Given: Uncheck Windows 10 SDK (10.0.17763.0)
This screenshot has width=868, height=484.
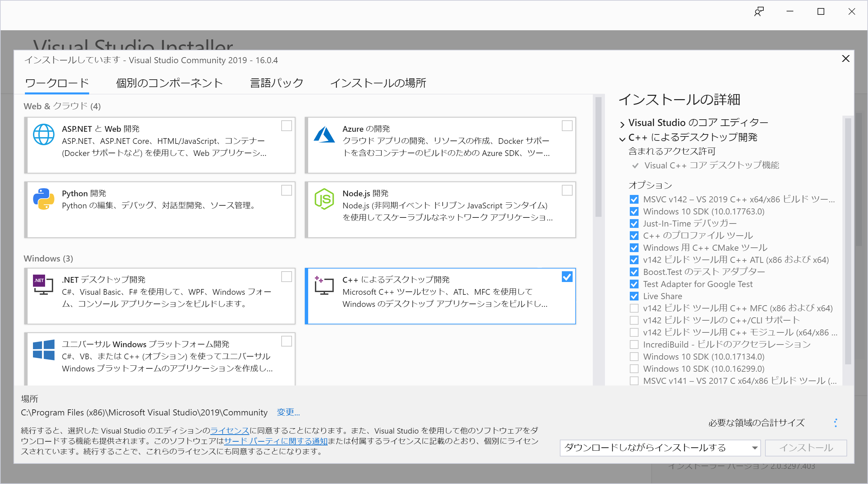Looking at the screenshot, I should [x=634, y=211].
